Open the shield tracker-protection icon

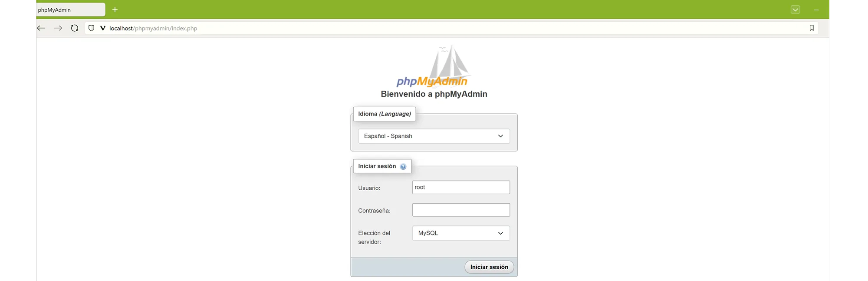(x=91, y=28)
